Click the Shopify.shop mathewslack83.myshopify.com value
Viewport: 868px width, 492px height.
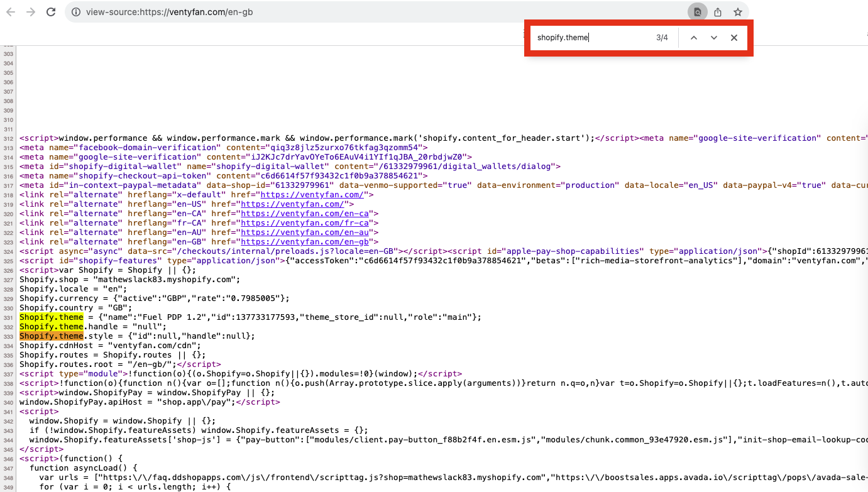(166, 280)
